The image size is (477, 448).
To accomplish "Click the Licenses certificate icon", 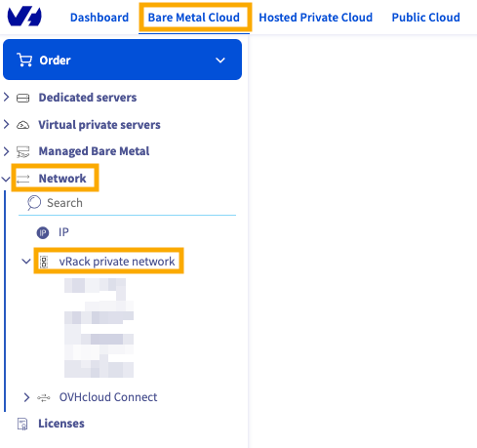I will [22, 424].
